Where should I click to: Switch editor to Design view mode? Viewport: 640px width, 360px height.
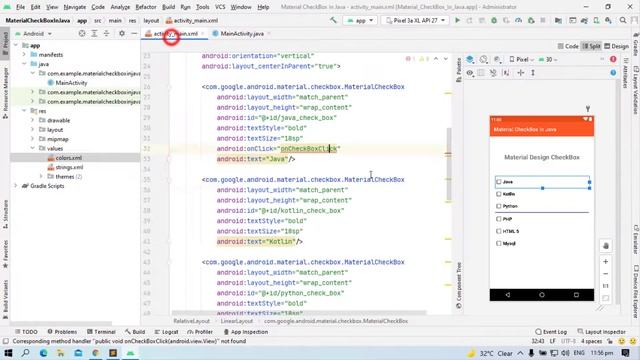point(617,46)
